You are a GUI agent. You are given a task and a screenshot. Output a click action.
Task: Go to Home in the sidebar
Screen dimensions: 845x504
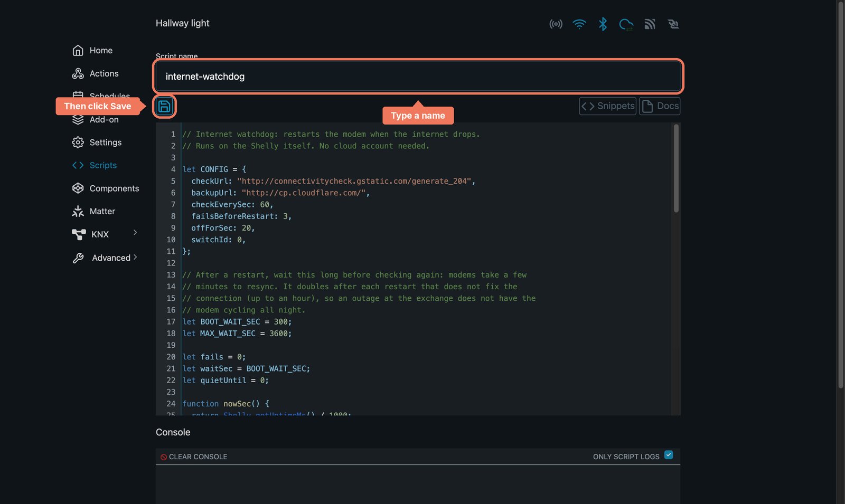tap(92, 51)
